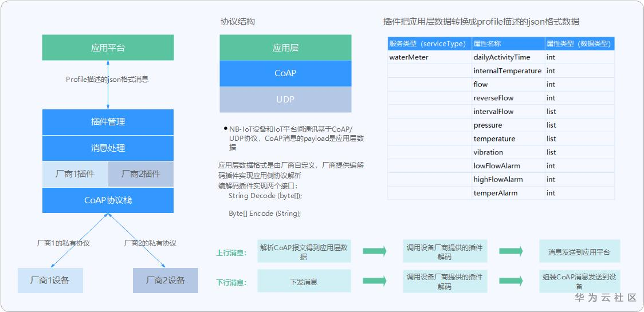Select the plain temperature attribute cell

point(508,139)
